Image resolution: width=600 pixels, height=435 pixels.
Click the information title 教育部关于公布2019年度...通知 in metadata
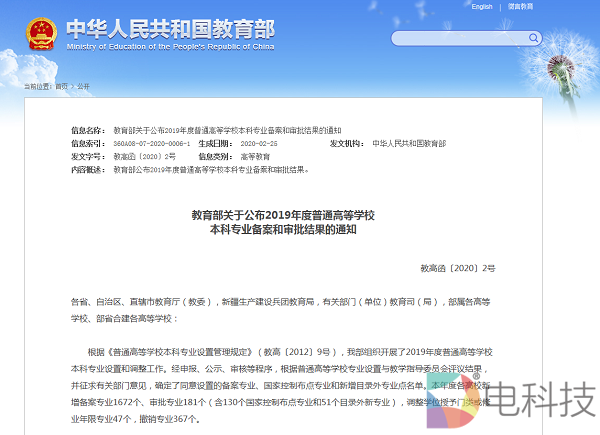pos(227,130)
